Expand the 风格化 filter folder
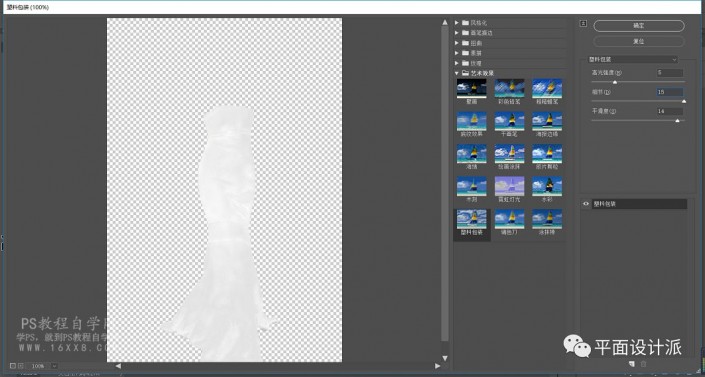Image resolution: width=705 pixels, height=377 pixels. point(457,22)
